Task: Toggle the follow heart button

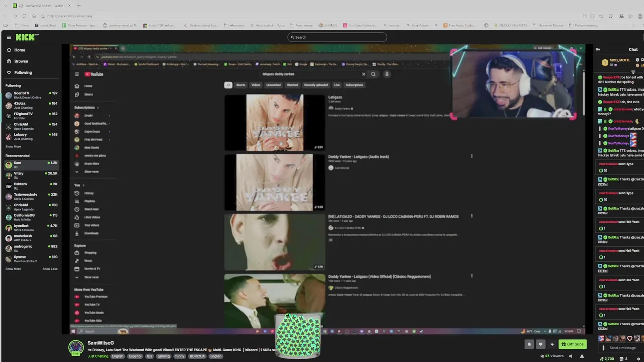Action: tap(540, 344)
